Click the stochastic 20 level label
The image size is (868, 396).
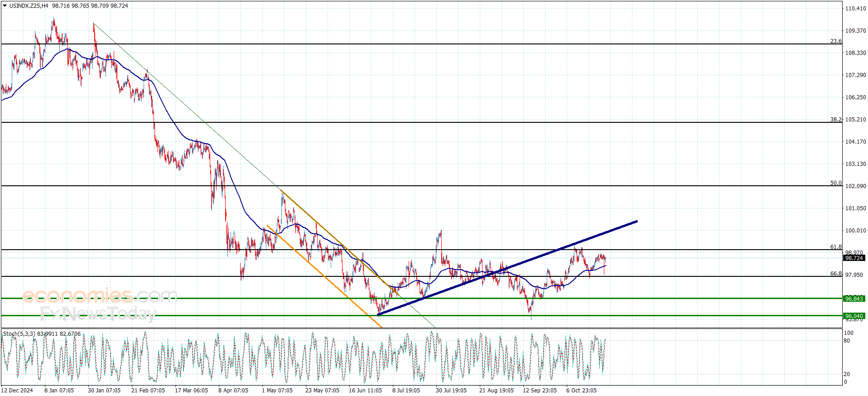tap(847, 374)
